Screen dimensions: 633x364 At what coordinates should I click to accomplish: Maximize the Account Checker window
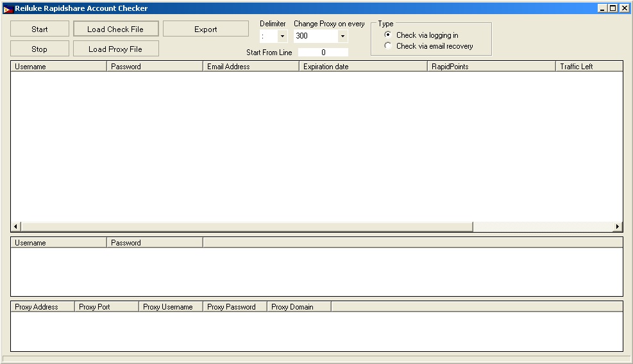[613, 8]
